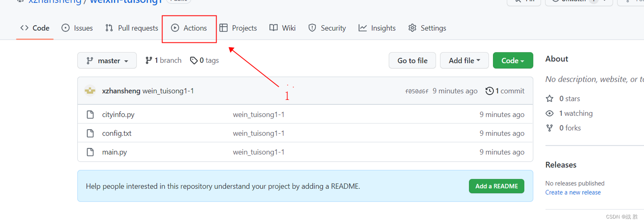
Task: Open repository Settings tab
Action: (427, 28)
